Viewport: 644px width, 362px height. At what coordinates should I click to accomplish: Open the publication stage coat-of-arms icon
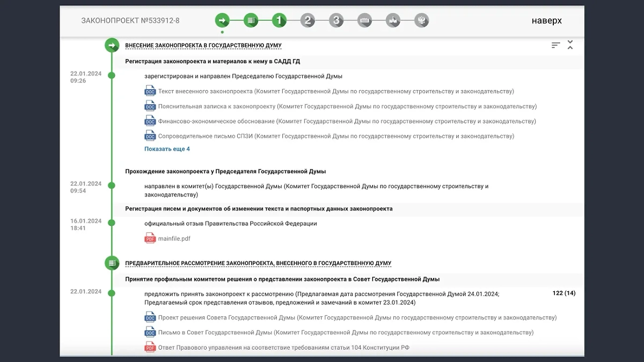tap(422, 20)
